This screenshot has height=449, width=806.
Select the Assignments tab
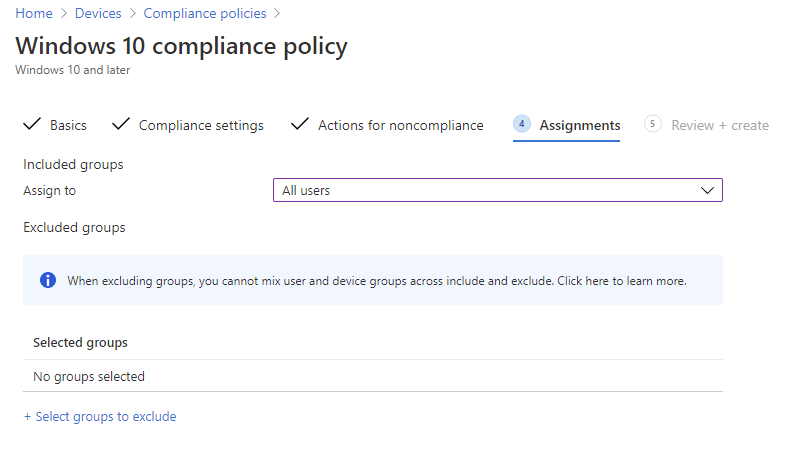tap(579, 125)
